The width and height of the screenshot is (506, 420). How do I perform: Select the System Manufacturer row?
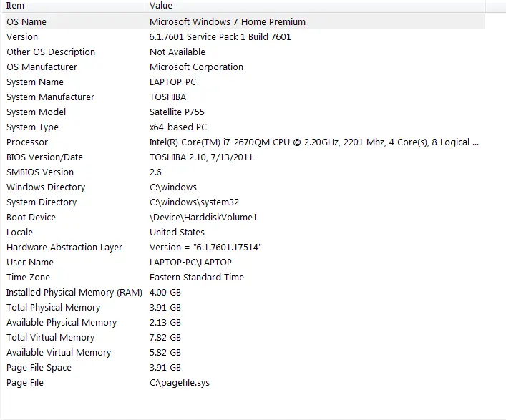click(x=245, y=97)
